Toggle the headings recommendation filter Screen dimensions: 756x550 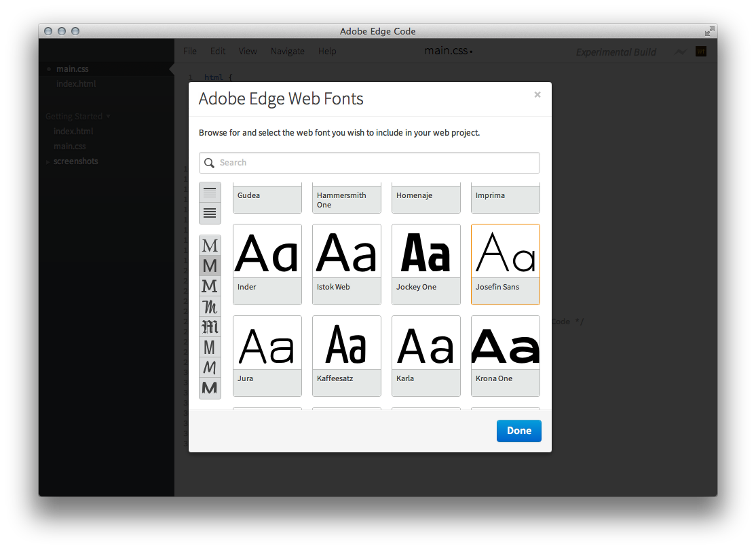(x=210, y=192)
